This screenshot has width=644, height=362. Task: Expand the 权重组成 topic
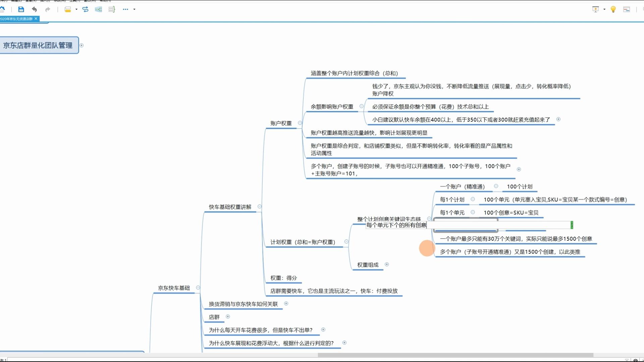click(x=387, y=264)
